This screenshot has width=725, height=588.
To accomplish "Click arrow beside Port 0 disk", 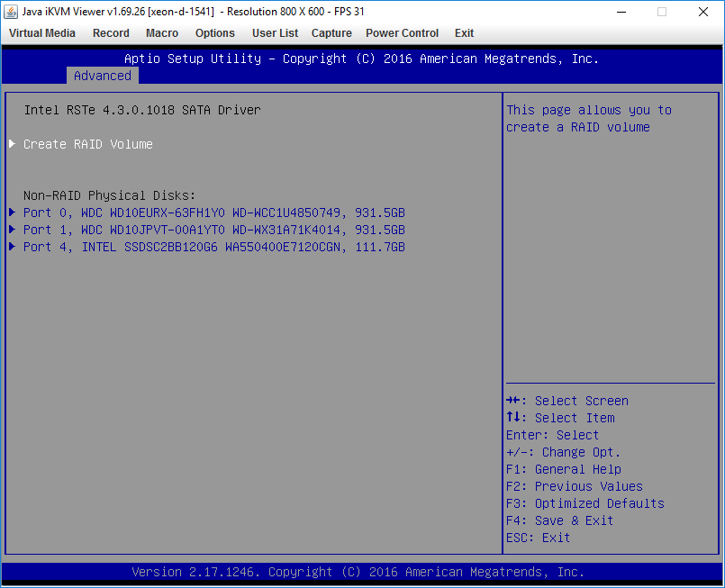I will coord(13,213).
